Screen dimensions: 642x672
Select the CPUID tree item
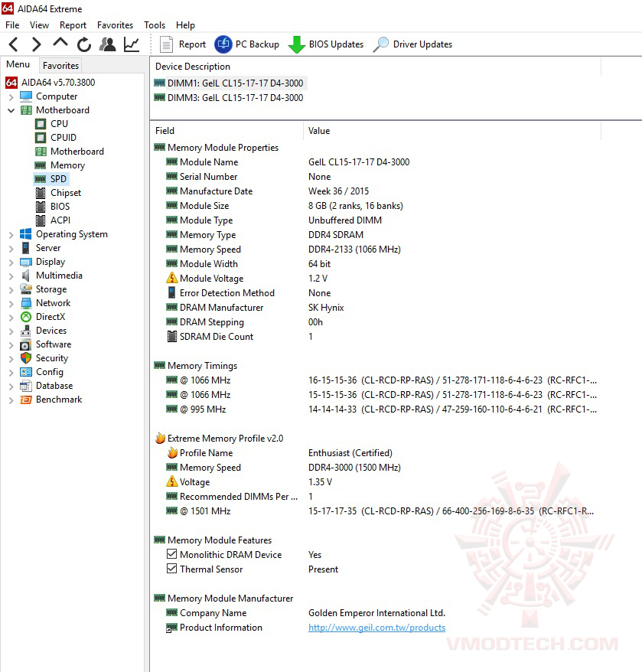pos(63,138)
